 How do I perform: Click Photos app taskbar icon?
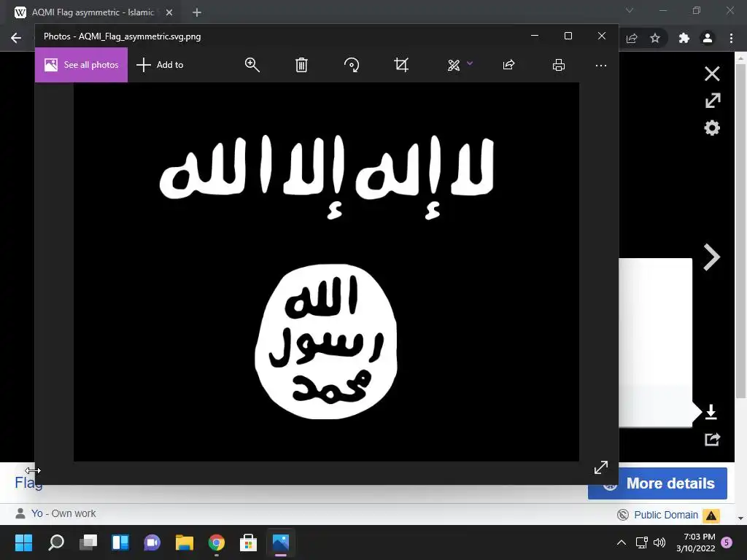point(281,542)
